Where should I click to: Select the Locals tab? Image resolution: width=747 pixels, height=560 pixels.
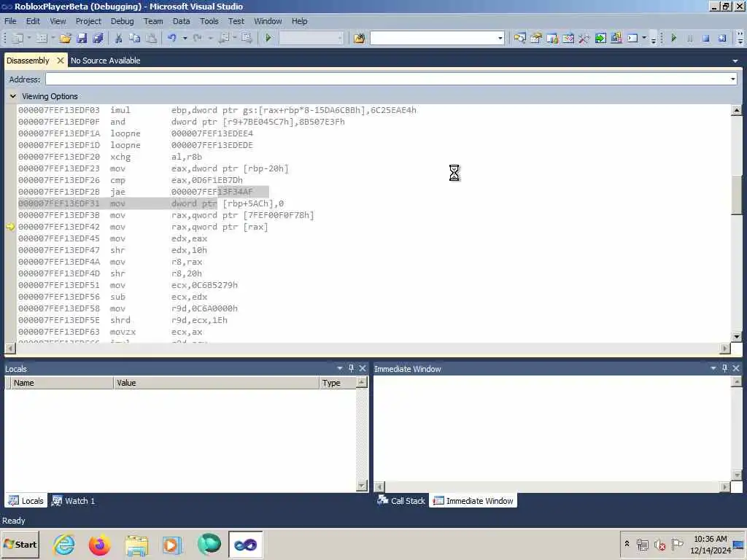(26, 500)
